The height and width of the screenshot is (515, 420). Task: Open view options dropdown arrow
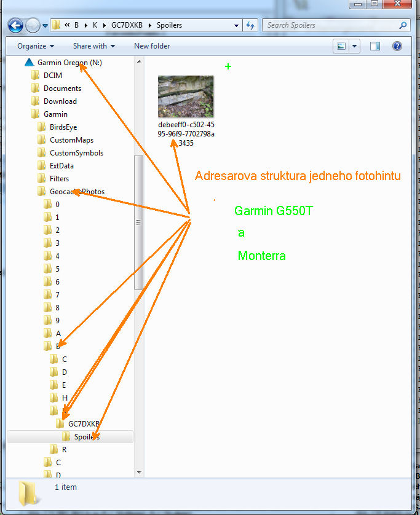coord(355,46)
